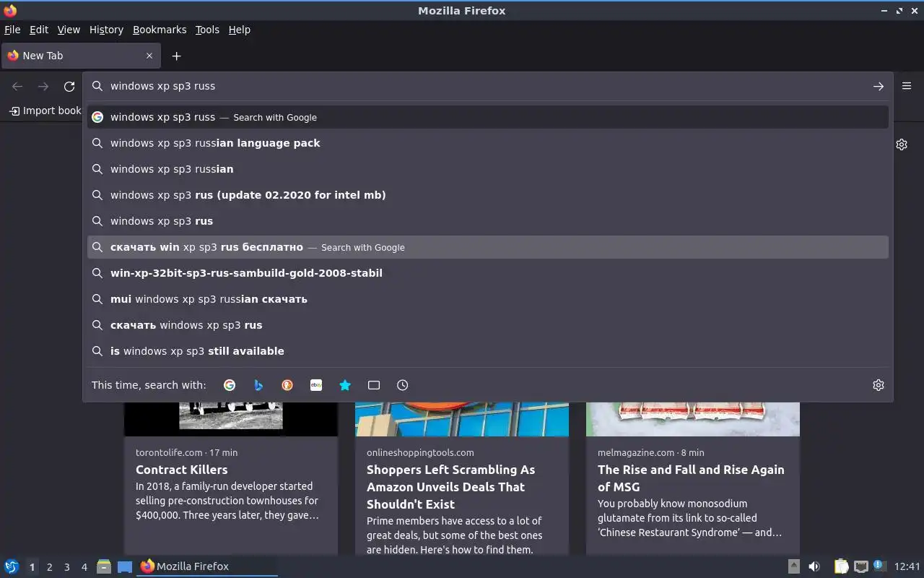Choose suggestion 'скачать win xp sp3 rus бесплатно'

488,247
